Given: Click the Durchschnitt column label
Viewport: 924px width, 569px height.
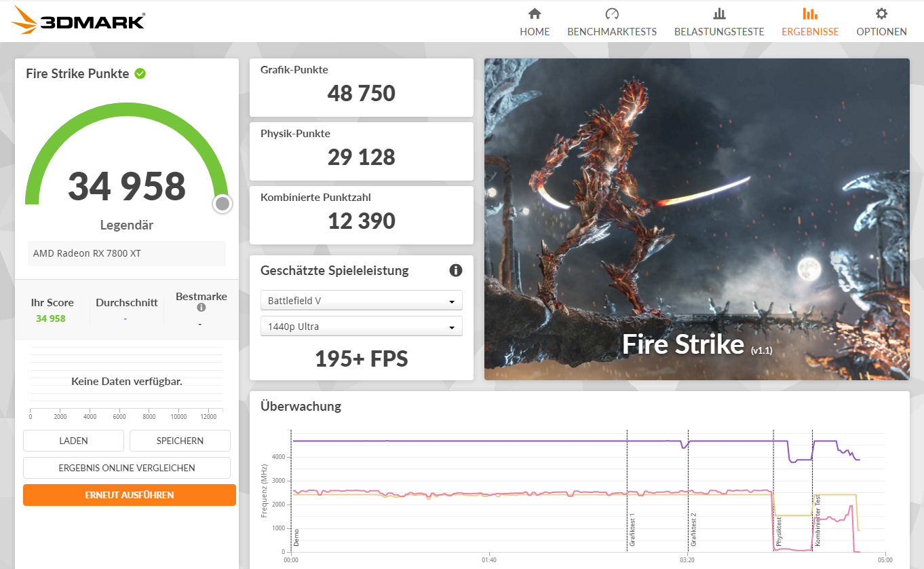Looking at the screenshot, I should 127,303.
